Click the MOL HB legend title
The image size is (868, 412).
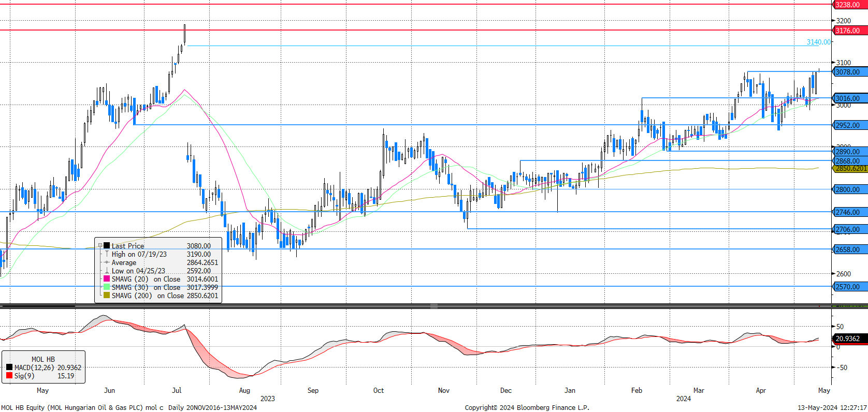(x=43, y=359)
